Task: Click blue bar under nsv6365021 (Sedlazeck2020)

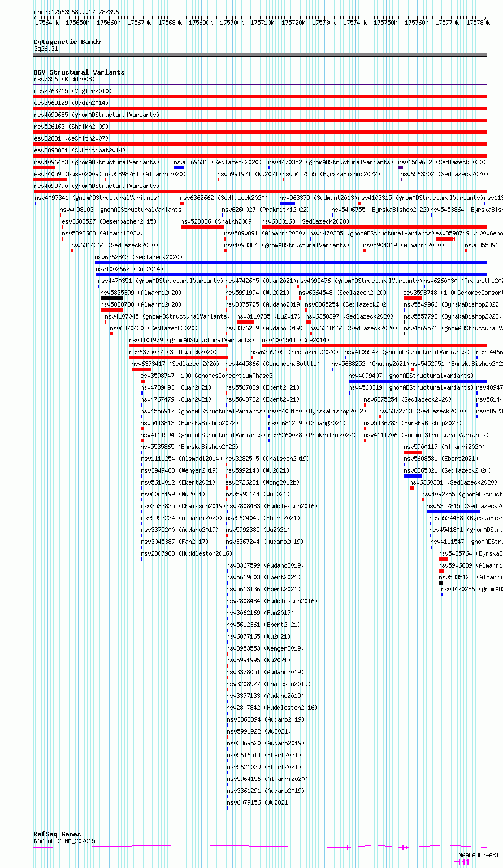Action: pos(413,476)
